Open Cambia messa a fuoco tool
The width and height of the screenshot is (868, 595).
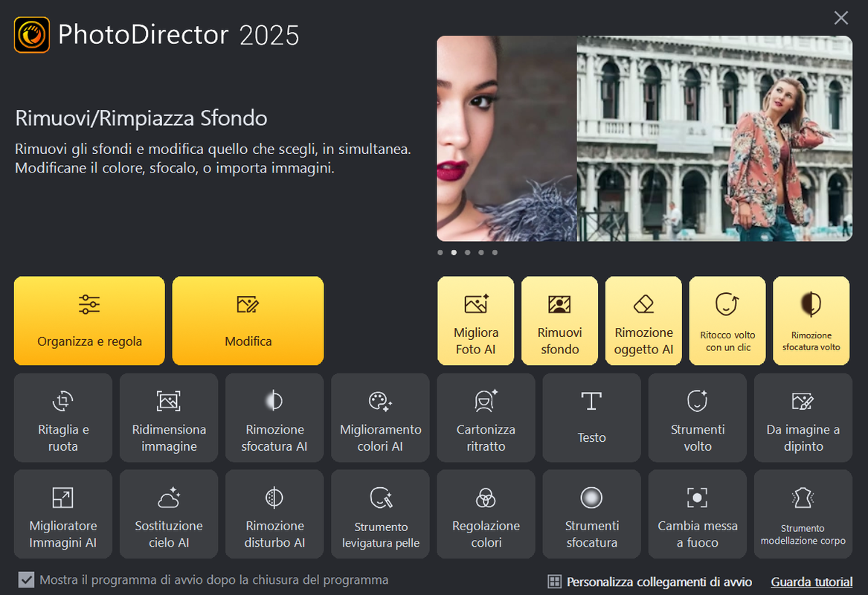click(x=698, y=514)
